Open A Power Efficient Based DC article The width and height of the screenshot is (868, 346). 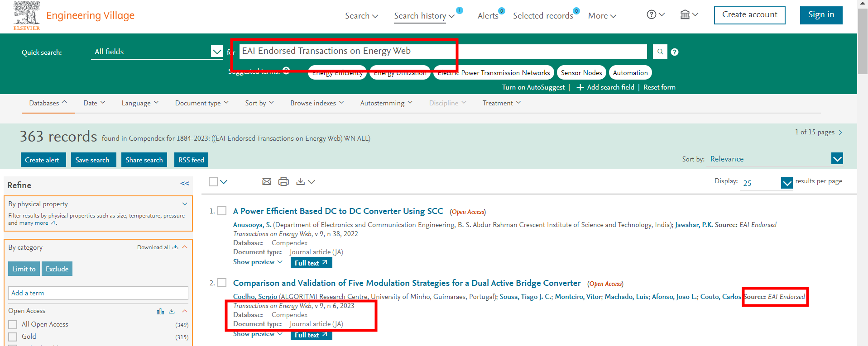tap(338, 211)
